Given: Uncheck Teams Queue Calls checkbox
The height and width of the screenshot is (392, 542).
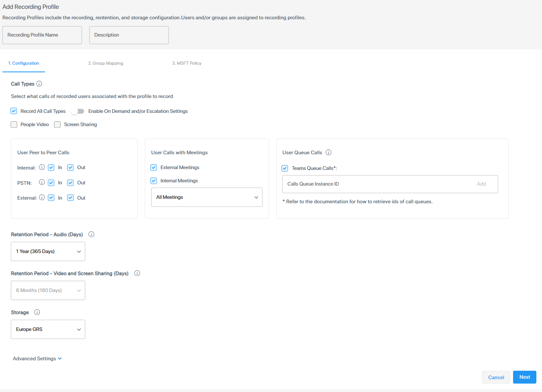Looking at the screenshot, I should tap(285, 168).
